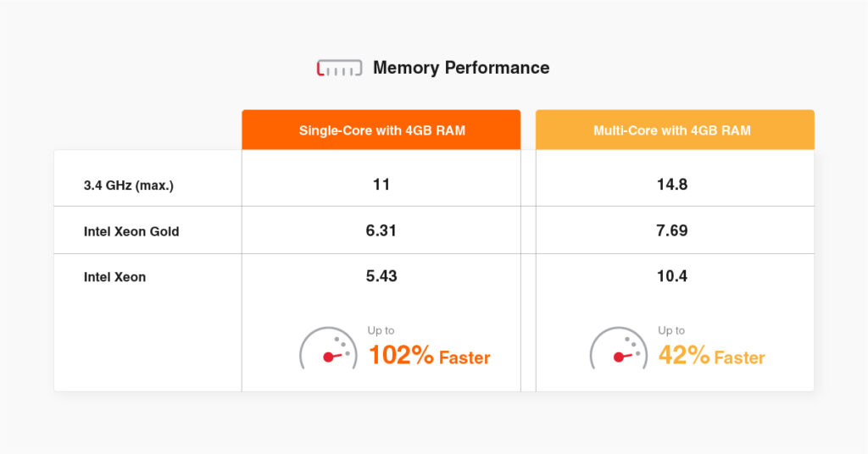This screenshot has height=454, width=868.
Task: Click the multi-core value 7.69
Action: (x=672, y=230)
